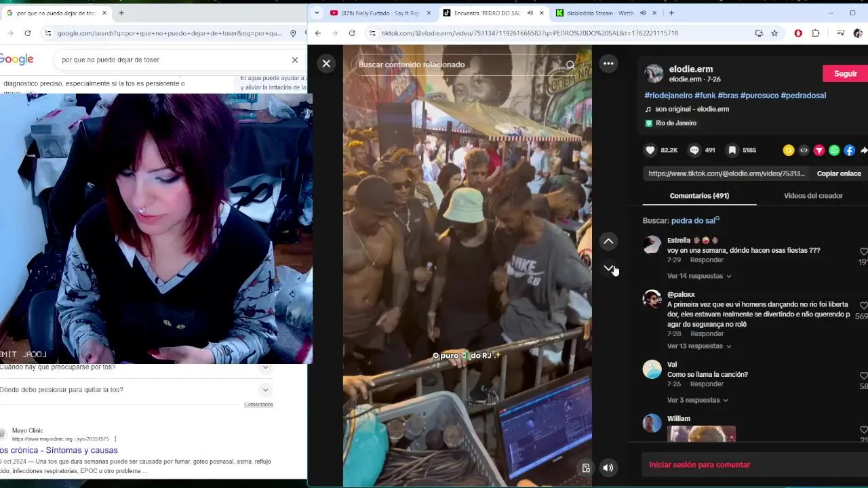Like the video with the heart icon
Screen dimensions: 868x488
click(x=650, y=150)
